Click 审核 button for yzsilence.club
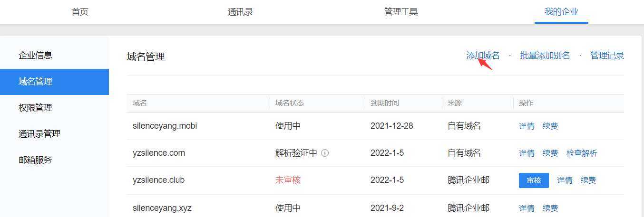Image resolution: width=644 pixels, height=217 pixels. pyautogui.click(x=534, y=180)
